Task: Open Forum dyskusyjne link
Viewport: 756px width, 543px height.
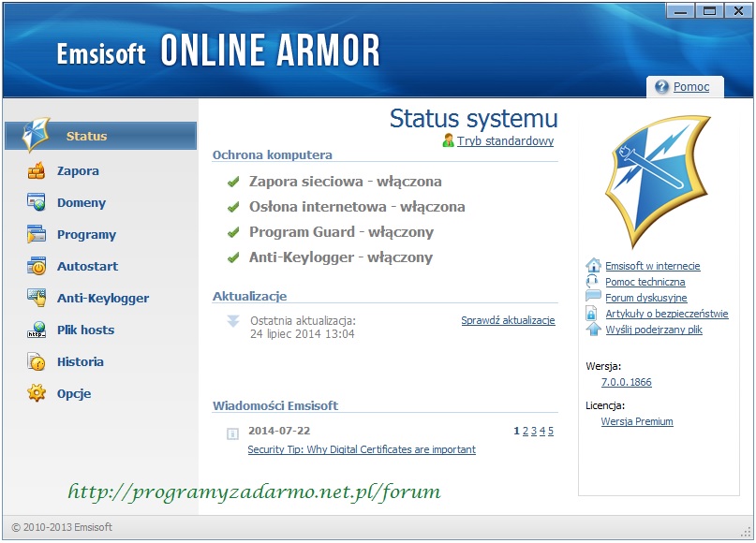Action: [x=645, y=298]
